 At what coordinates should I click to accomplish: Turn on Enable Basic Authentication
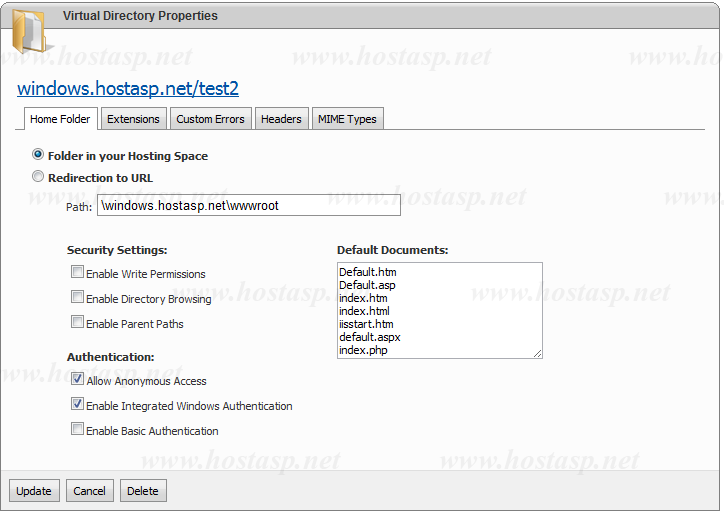[x=77, y=430]
